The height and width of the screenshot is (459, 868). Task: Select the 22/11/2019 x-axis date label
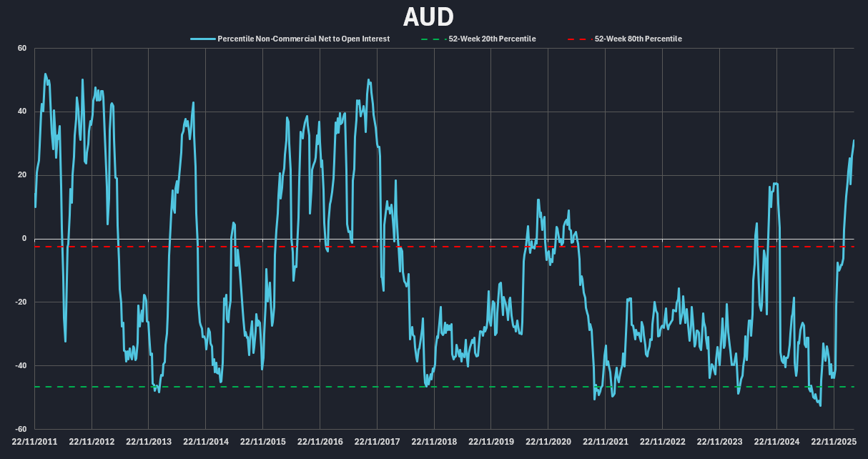tap(491, 442)
